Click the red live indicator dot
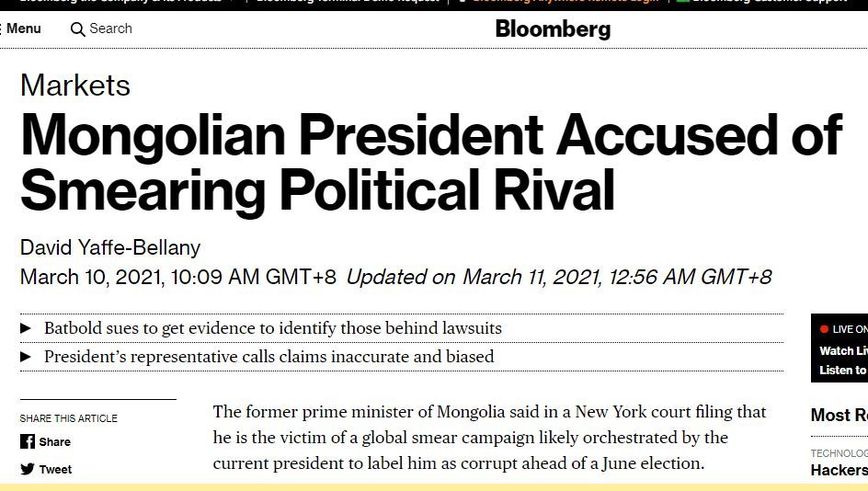This screenshot has width=868, height=491. (824, 329)
